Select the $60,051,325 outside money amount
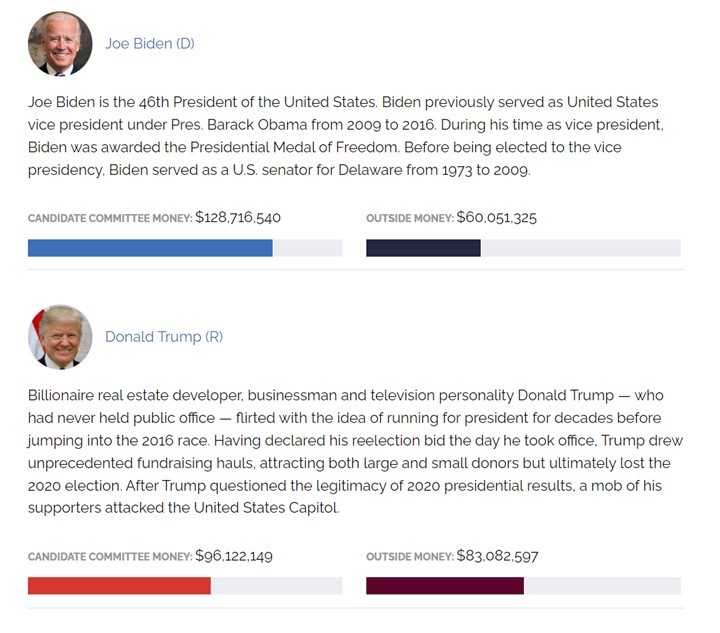 coord(496,217)
